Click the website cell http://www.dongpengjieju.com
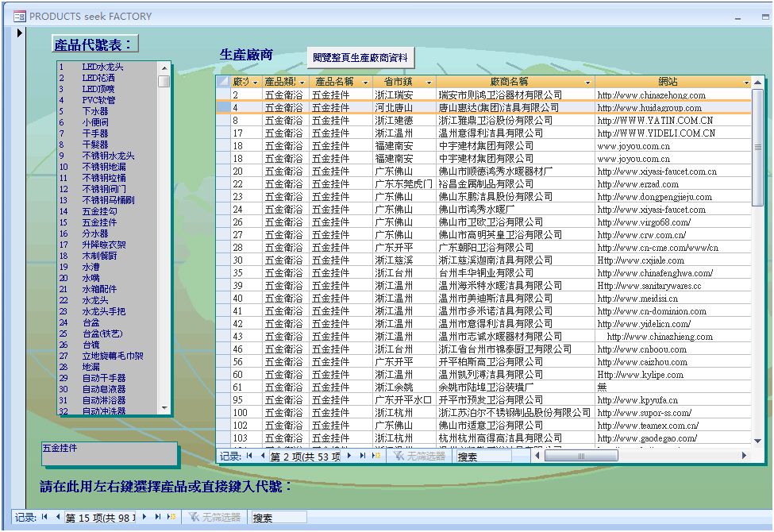774x532 pixels. pos(673,197)
